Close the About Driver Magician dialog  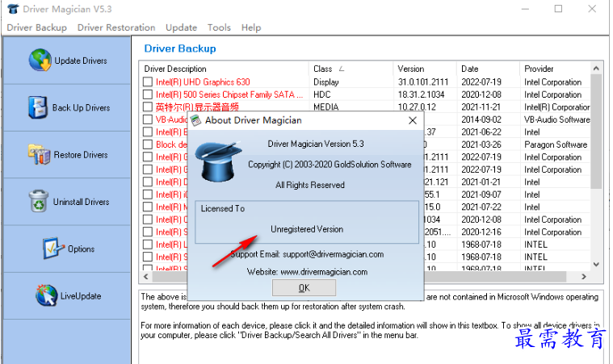pos(413,120)
